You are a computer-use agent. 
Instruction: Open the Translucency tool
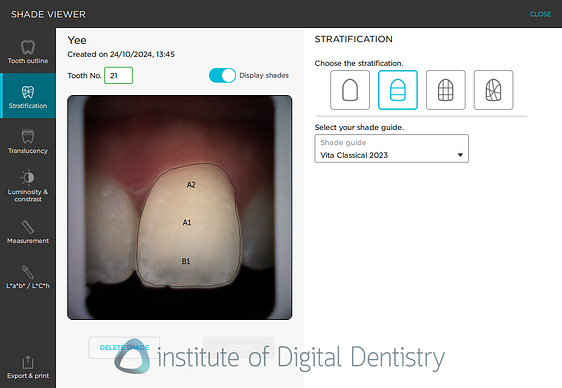tap(28, 141)
